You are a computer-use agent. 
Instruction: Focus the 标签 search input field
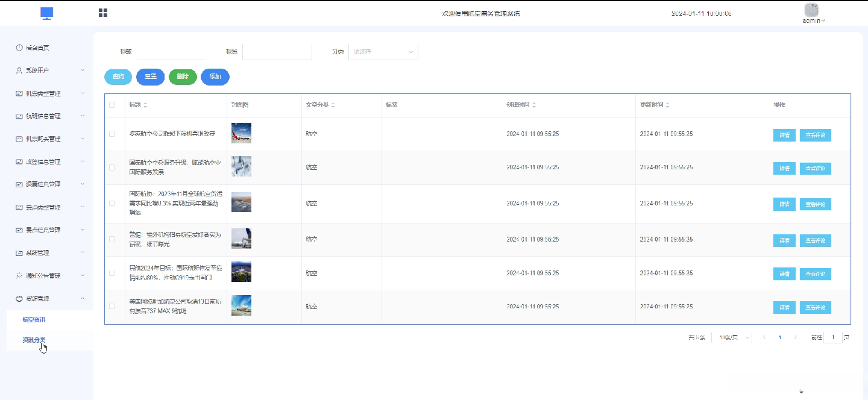point(277,52)
